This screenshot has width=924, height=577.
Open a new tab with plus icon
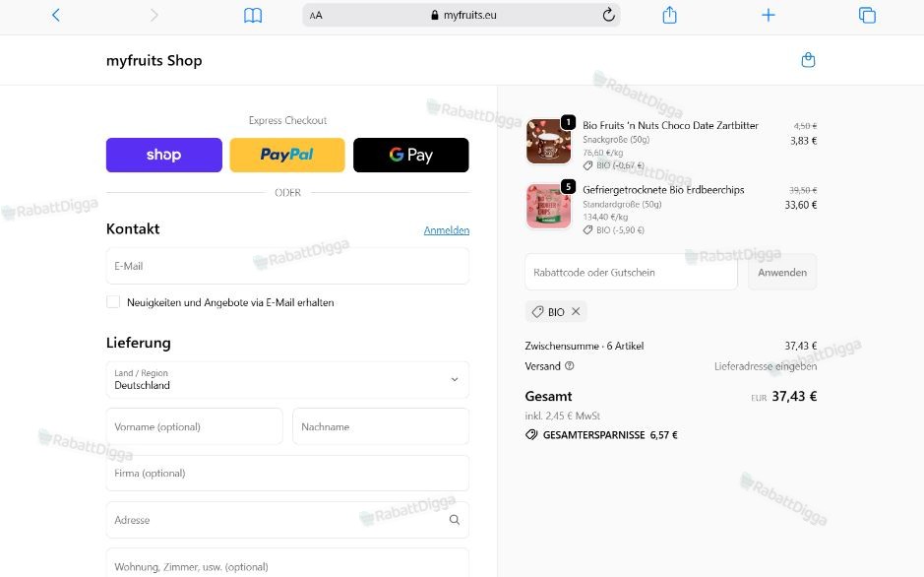click(x=769, y=15)
